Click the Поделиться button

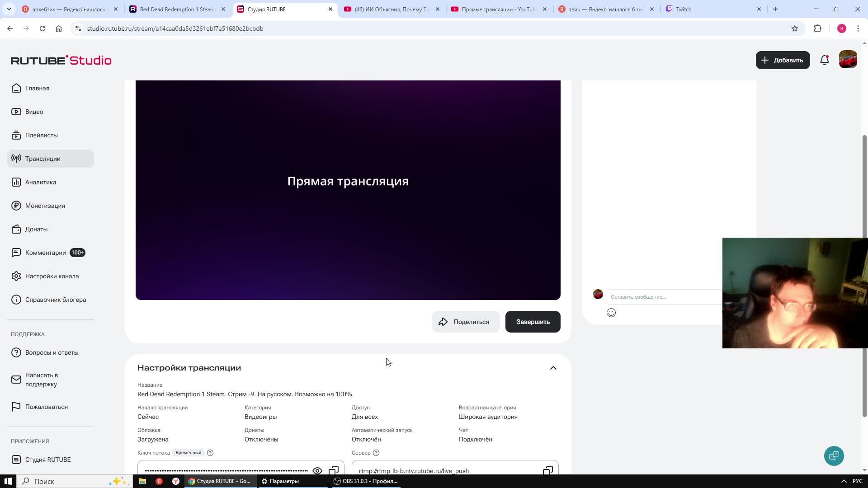(466, 322)
